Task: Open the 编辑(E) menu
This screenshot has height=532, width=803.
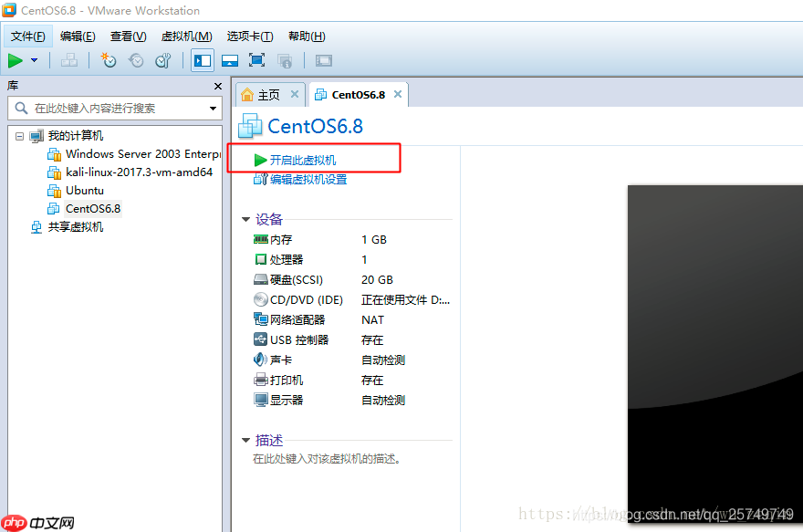Action: 78,37
